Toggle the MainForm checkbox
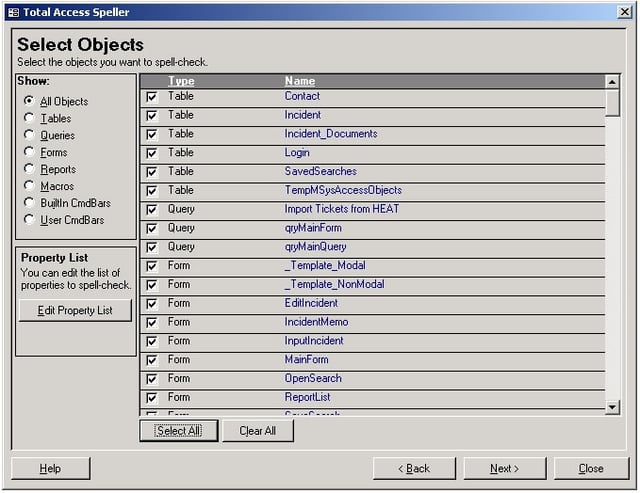 [152, 360]
